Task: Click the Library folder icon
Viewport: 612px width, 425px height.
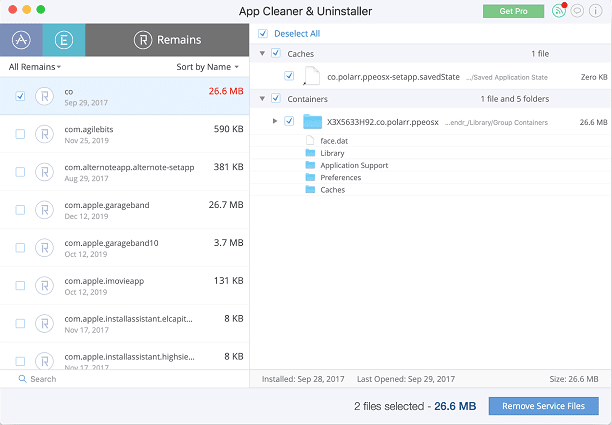Action: tap(310, 153)
